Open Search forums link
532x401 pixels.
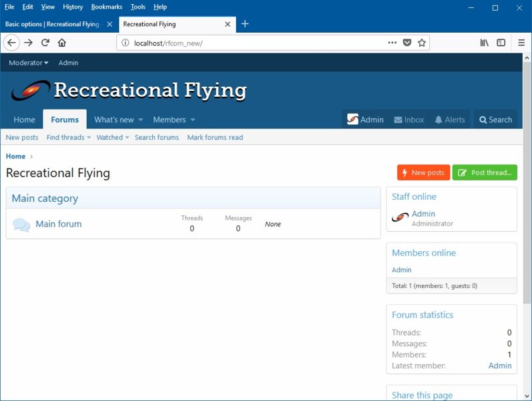pos(157,137)
